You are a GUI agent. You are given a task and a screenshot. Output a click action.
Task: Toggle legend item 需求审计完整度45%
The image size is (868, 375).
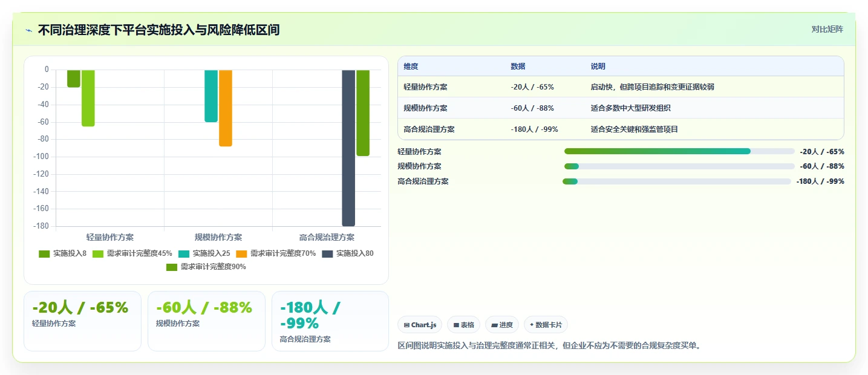point(132,253)
